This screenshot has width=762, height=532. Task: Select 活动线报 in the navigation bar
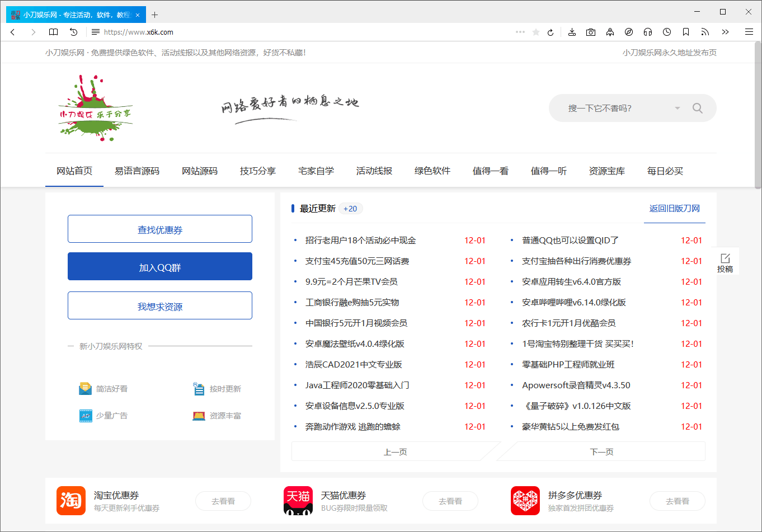[x=374, y=171]
